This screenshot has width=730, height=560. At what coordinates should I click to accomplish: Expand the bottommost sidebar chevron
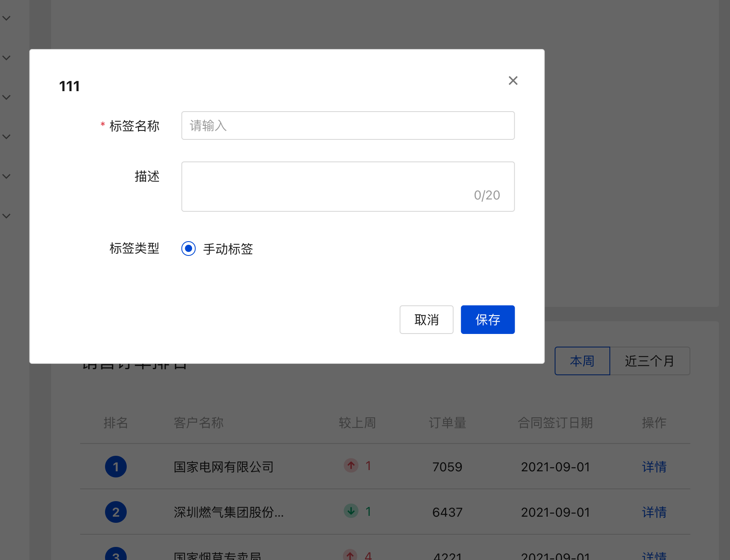coord(6,215)
